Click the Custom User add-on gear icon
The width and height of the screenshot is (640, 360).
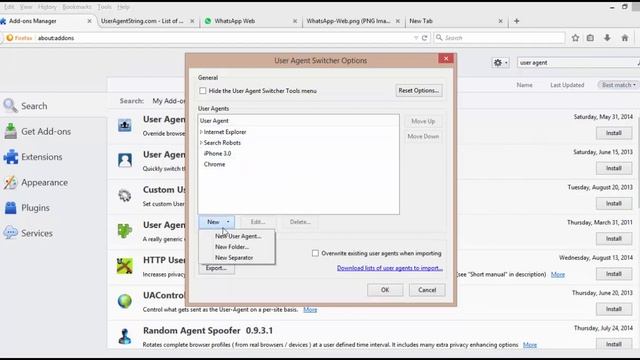point(124,196)
